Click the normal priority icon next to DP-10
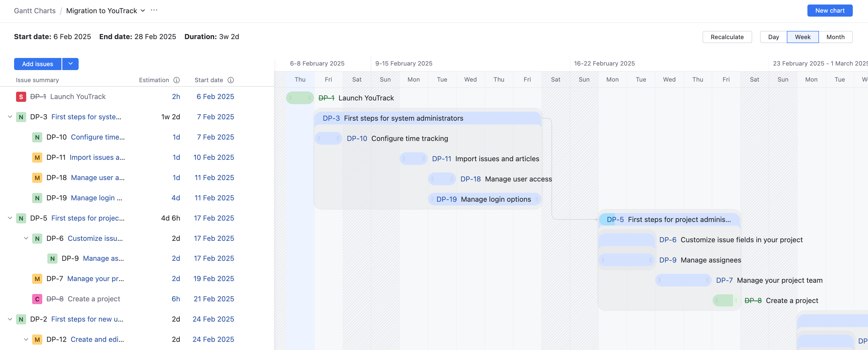Viewport: 868px width, 350px height. [x=37, y=137]
